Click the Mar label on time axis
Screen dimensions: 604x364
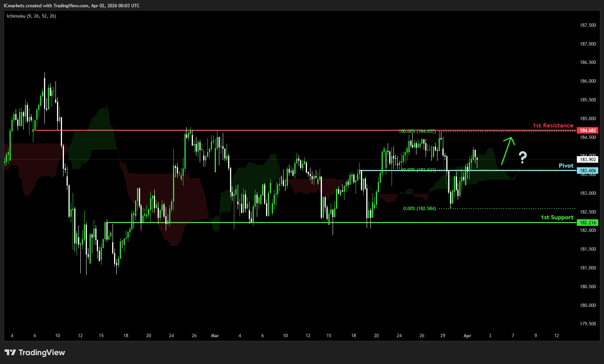(x=215, y=336)
